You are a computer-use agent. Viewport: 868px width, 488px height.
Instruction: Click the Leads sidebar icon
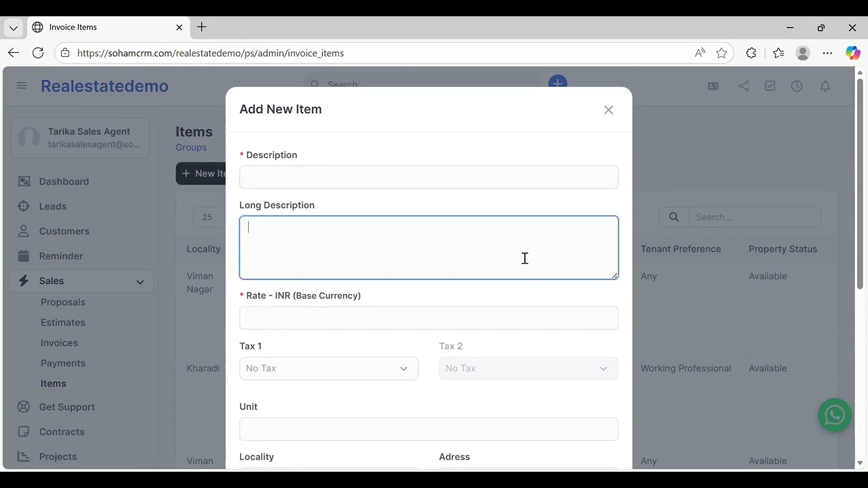pos(24,206)
